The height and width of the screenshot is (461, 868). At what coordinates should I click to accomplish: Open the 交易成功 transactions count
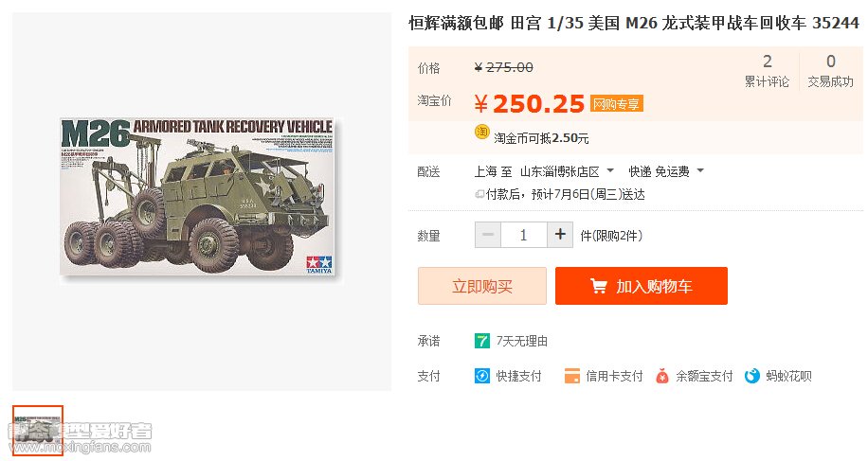pyautogui.click(x=830, y=71)
